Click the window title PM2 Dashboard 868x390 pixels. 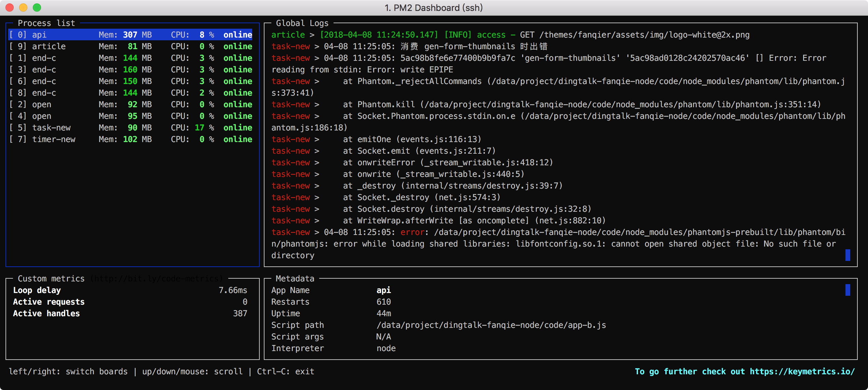433,8
